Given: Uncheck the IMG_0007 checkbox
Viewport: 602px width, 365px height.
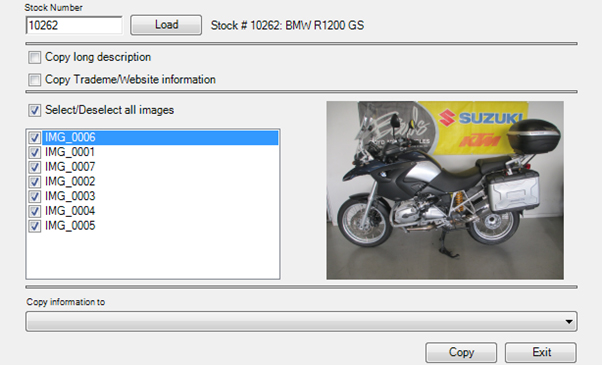Looking at the screenshot, I should pos(35,167).
